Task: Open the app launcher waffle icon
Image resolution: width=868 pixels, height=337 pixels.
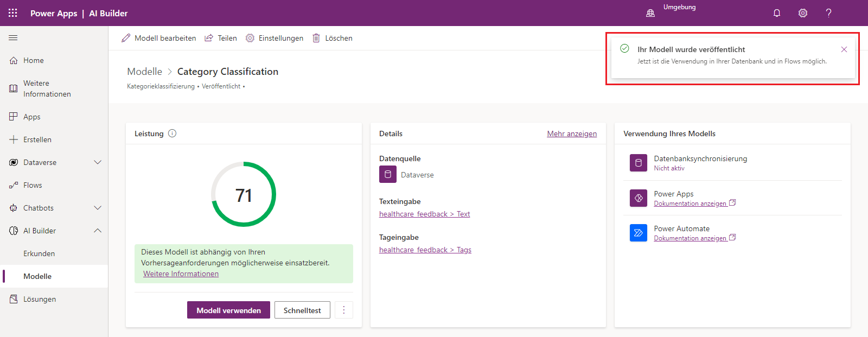Action: tap(13, 13)
